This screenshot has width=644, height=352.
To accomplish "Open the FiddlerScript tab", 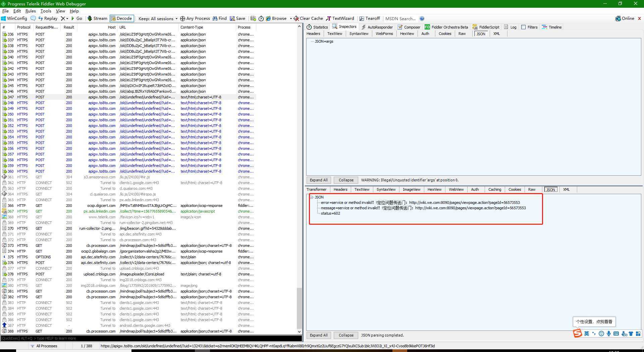I will point(486,27).
